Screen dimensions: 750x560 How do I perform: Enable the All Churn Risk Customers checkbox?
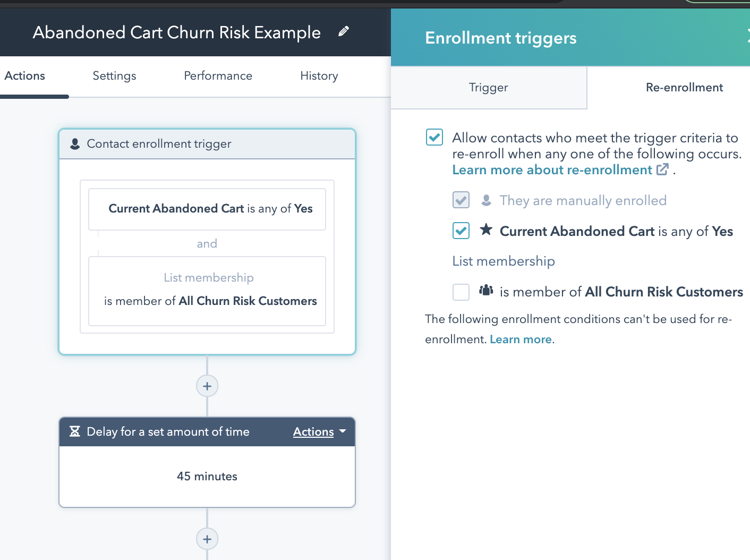pyautogui.click(x=461, y=292)
